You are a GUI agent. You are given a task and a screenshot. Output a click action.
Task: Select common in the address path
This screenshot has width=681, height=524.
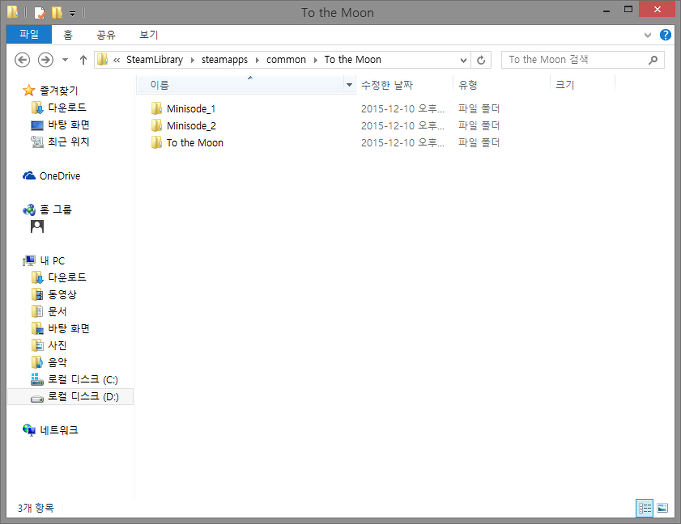click(286, 60)
